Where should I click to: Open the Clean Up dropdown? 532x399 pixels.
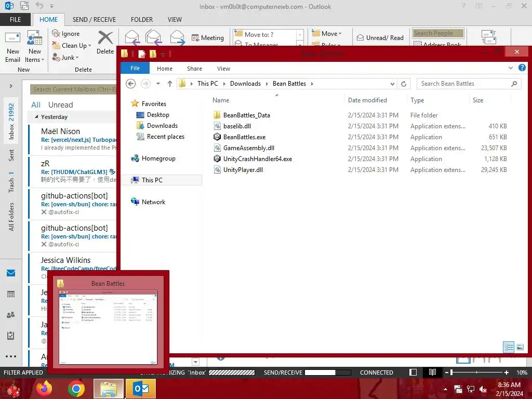(71, 46)
